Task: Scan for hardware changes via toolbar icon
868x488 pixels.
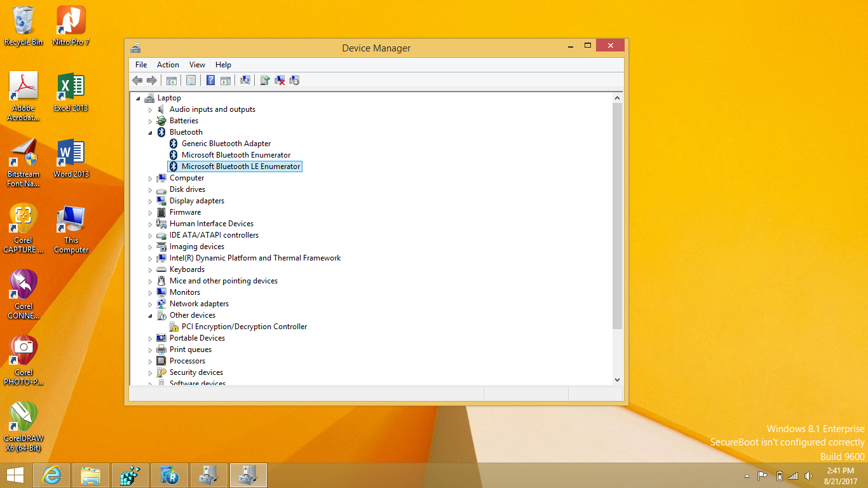Action: coord(245,80)
